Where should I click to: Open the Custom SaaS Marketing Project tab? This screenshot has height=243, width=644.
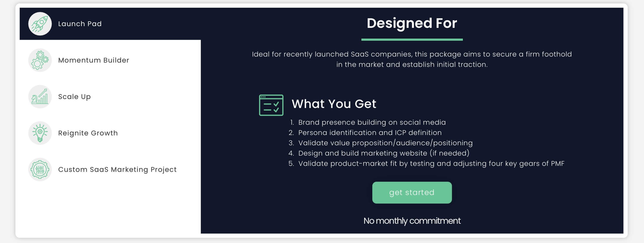(x=110, y=169)
